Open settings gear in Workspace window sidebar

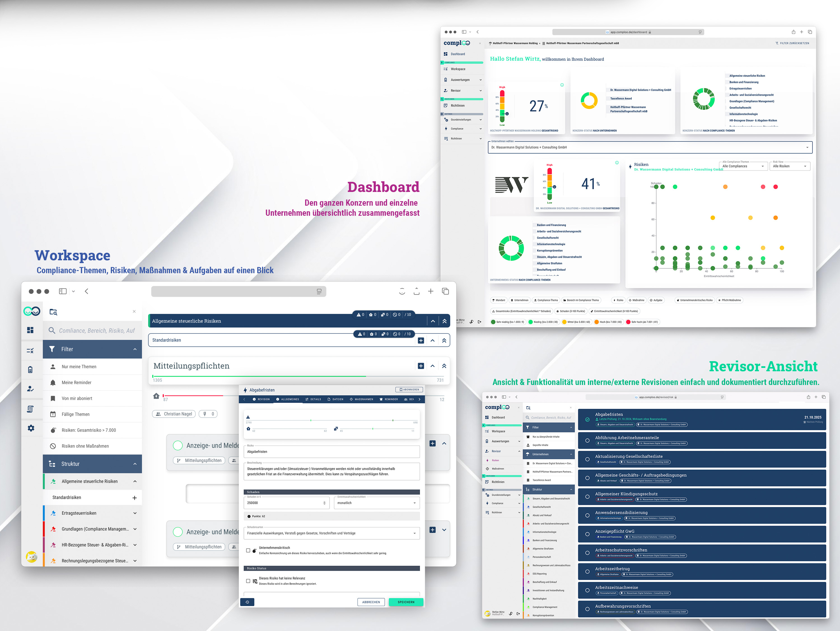[31, 428]
